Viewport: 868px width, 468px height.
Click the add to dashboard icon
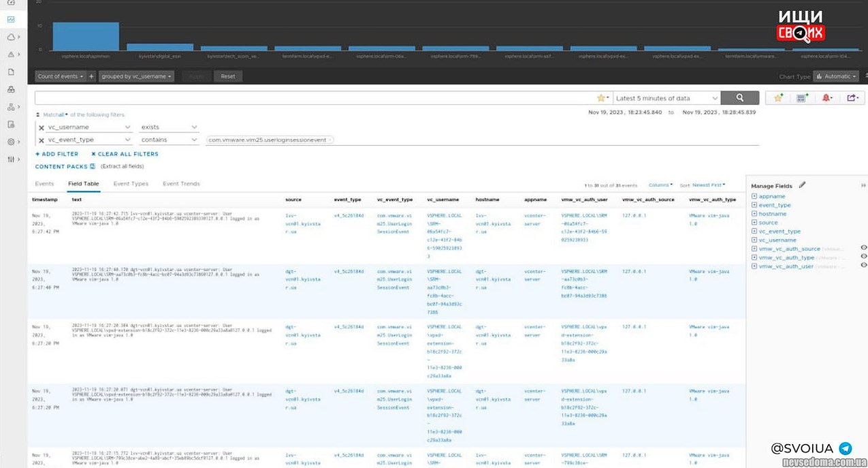click(x=803, y=98)
